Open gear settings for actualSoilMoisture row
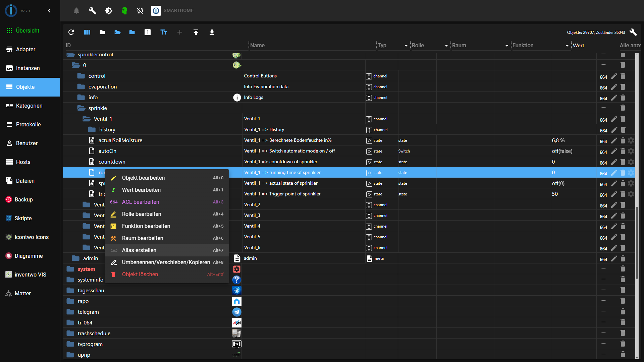 click(631, 140)
